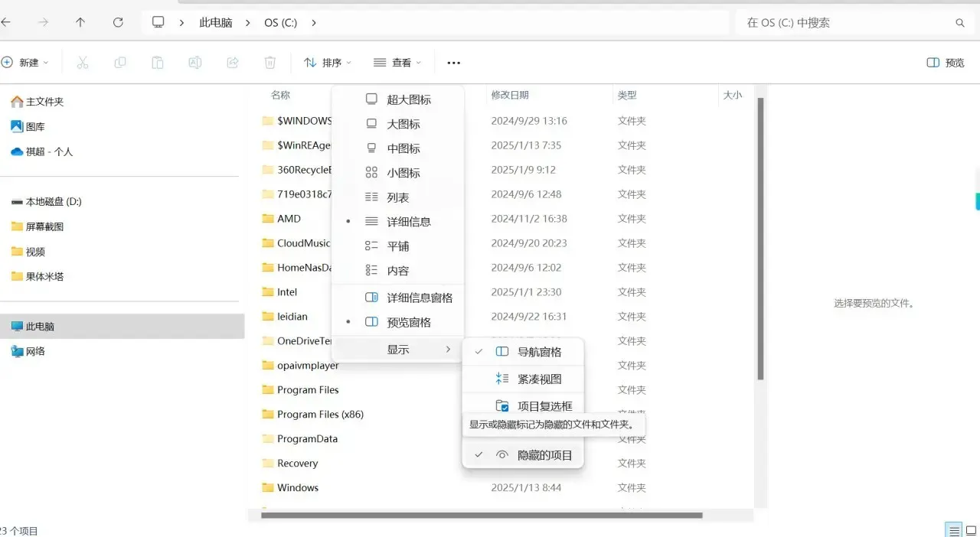Click the Delete trash icon
Image resolution: width=980 pixels, height=537 pixels.
pos(270,63)
